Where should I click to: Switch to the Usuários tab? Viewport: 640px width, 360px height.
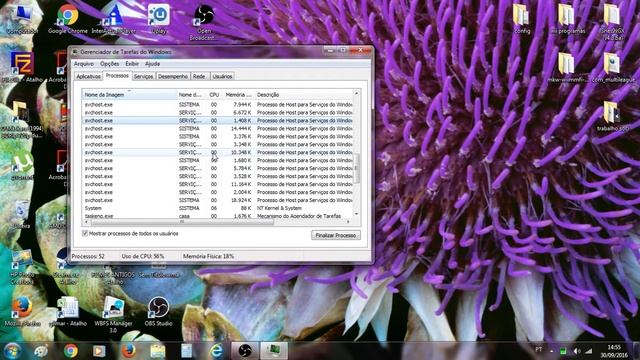tap(222, 76)
